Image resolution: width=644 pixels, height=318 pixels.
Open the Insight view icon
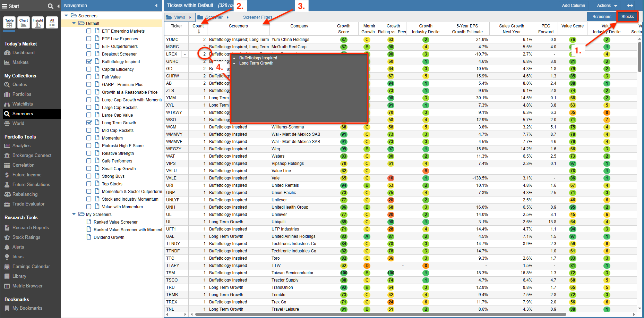(x=38, y=23)
